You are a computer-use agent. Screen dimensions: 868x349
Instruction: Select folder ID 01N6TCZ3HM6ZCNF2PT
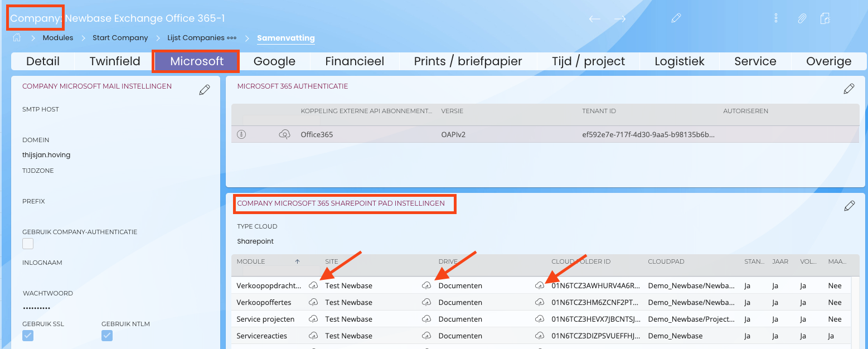click(x=596, y=302)
